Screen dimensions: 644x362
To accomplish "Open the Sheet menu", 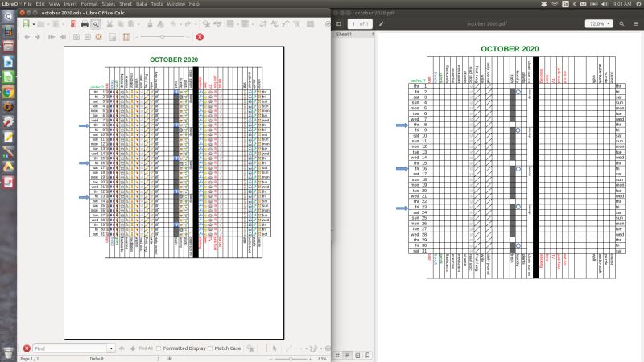I will [x=126, y=4].
